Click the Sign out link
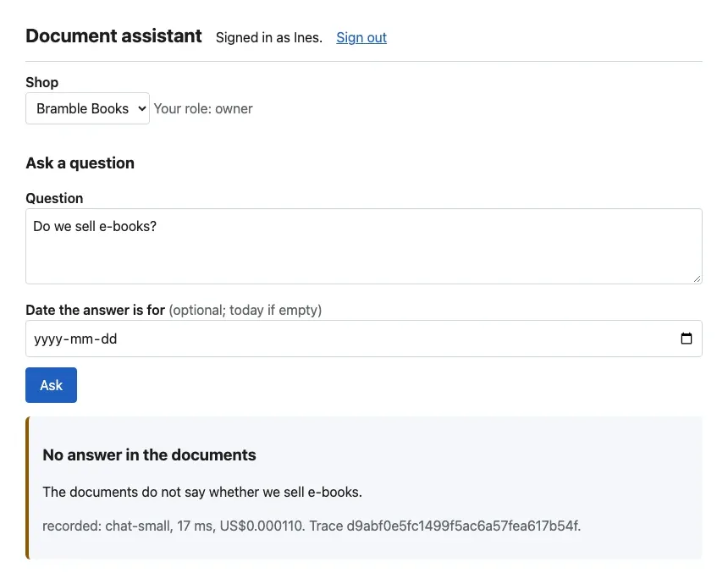The image size is (728, 584). pyautogui.click(x=361, y=37)
